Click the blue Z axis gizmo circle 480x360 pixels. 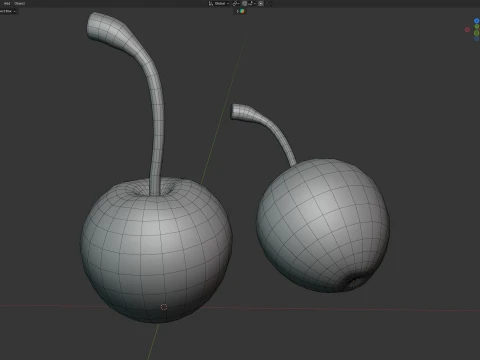tap(477, 21)
